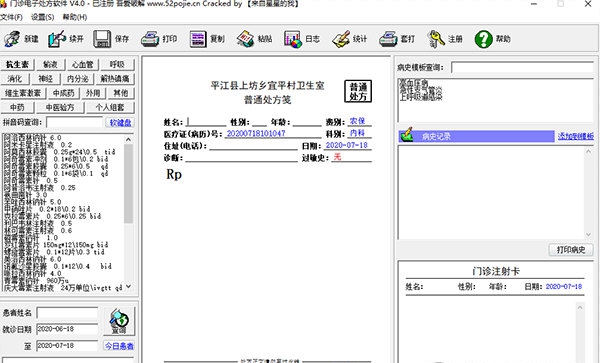Image resolution: width=600 pixels, height=363 pixels.
Task: Open the 设置(S) menu
Action: click(x=42, y=17)
